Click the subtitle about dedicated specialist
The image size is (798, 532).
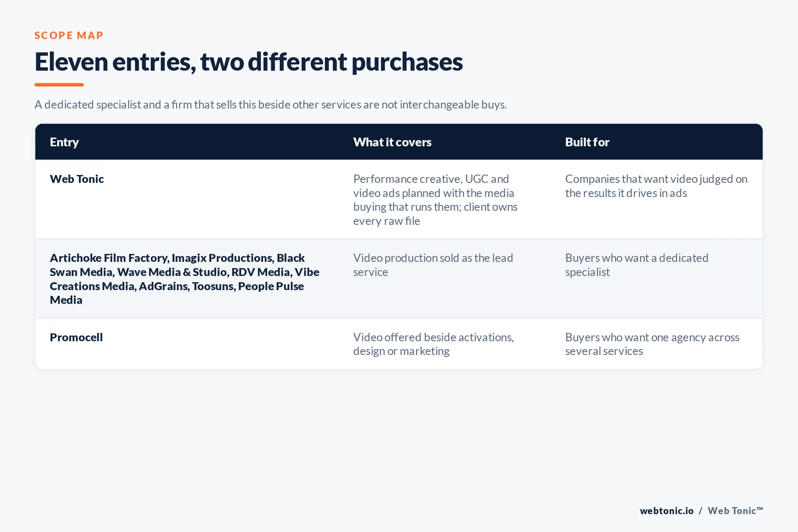pyautogui.click(x=270, y=105)
